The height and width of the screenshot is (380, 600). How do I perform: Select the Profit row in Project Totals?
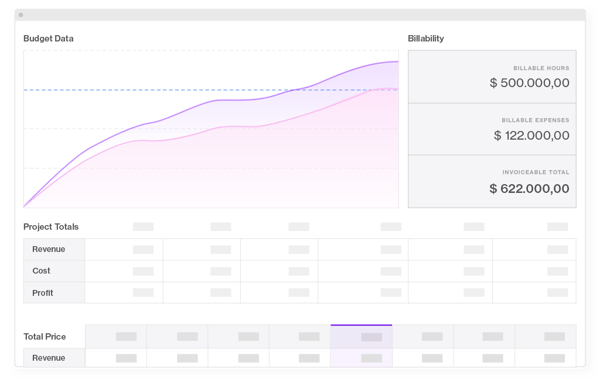tap(300, 293)
